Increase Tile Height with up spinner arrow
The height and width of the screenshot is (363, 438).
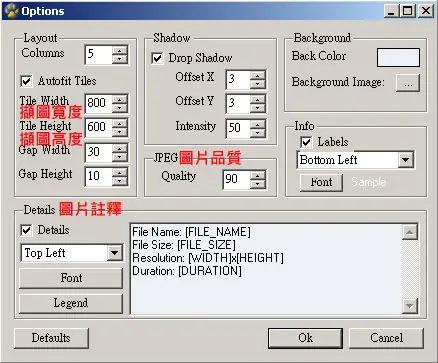[120, 124]
